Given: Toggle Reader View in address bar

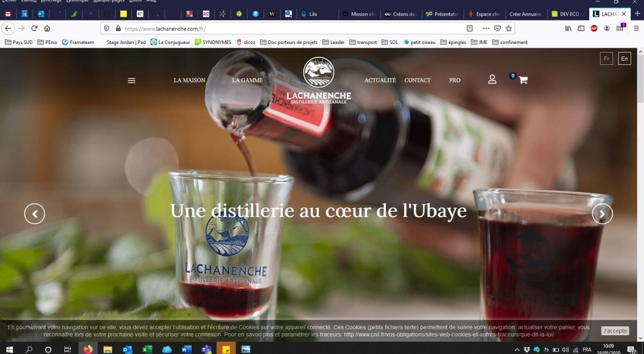Looking at the screenshot, I should pos(470,28).
